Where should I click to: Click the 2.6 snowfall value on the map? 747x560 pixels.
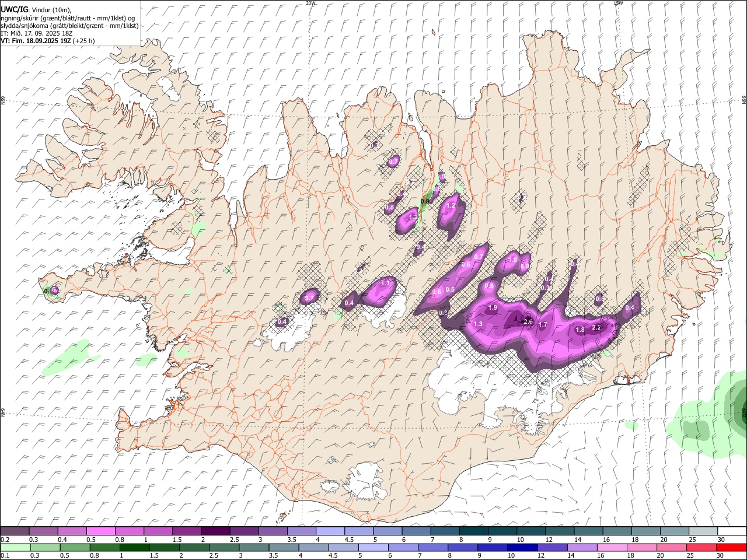tap(529, 321)
